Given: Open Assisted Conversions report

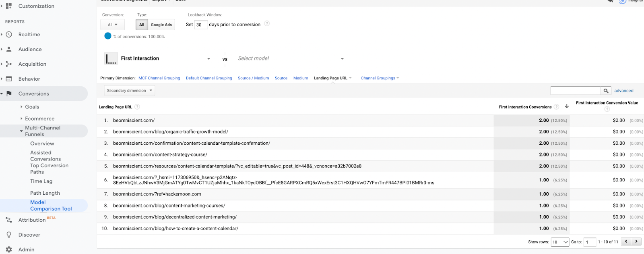Looking at the screenshot, I should [x=45, y=156].
